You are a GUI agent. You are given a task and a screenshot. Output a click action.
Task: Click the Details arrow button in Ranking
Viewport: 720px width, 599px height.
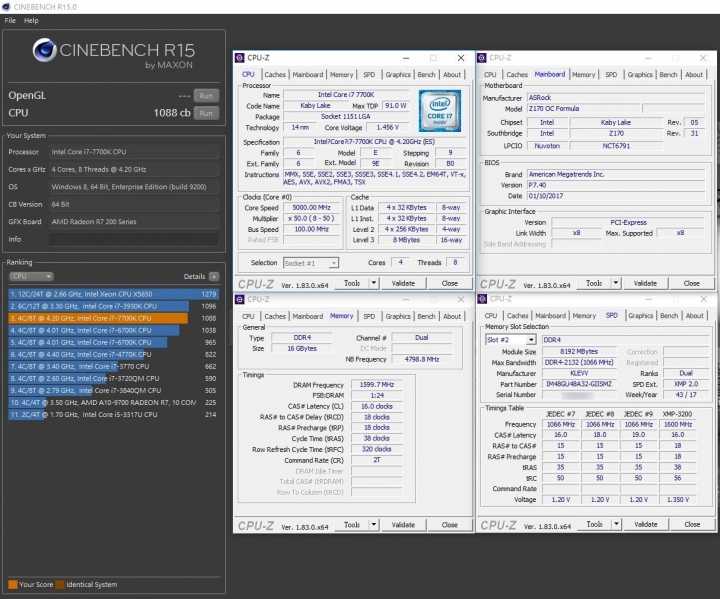(214, 277)
